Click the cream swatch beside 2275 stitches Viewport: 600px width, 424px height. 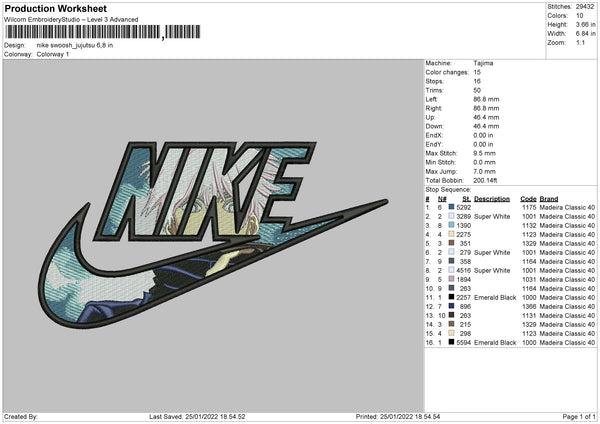point(452,234)
